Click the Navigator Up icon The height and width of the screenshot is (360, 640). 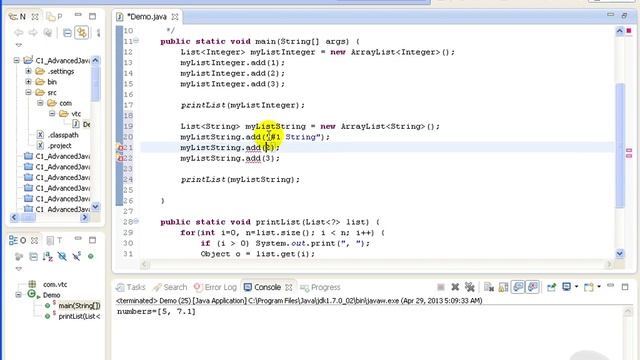tap(48, 33)
